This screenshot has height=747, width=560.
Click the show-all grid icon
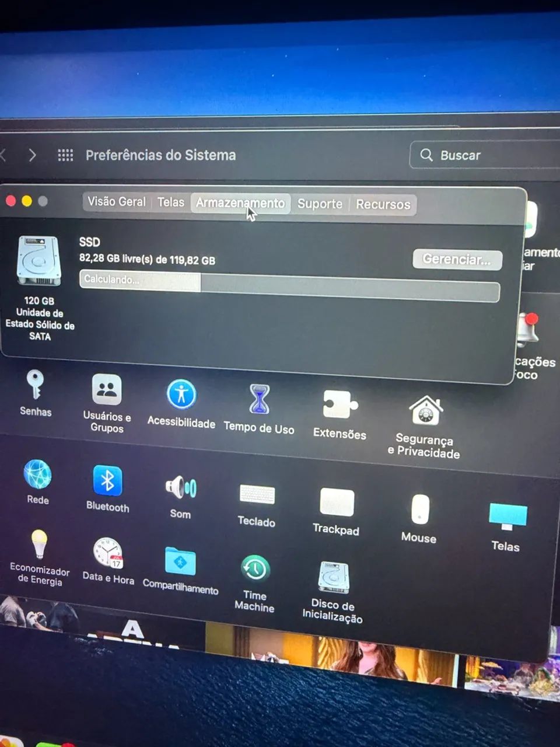(x=65, y=155)
